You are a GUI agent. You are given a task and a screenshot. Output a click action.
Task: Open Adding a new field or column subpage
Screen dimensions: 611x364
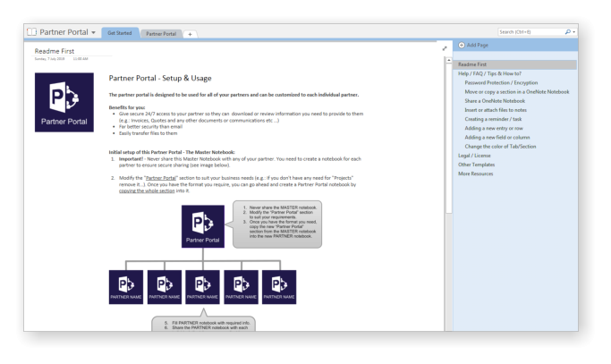[497, 138]
